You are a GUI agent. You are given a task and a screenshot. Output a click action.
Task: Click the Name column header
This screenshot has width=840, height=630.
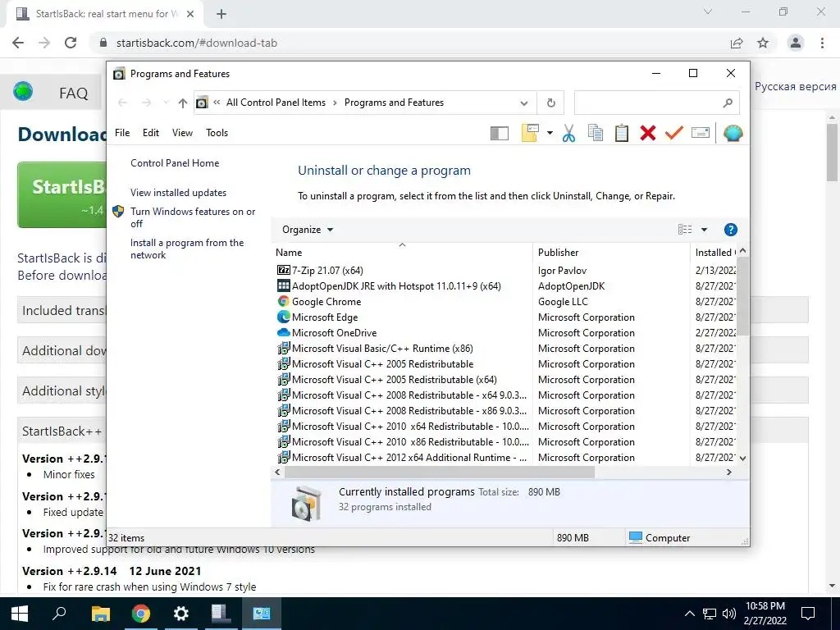[402, 253]
